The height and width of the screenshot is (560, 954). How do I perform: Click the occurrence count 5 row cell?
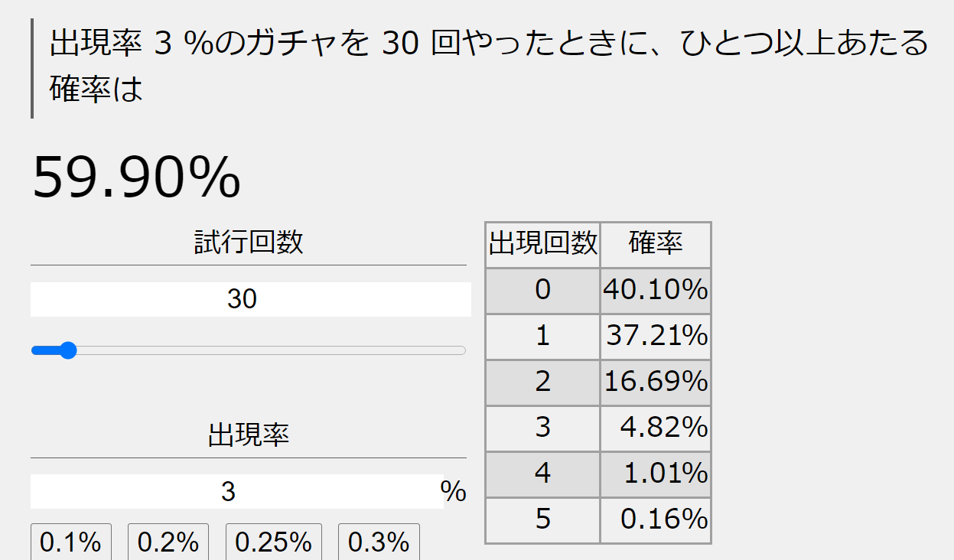click(543, 520)
